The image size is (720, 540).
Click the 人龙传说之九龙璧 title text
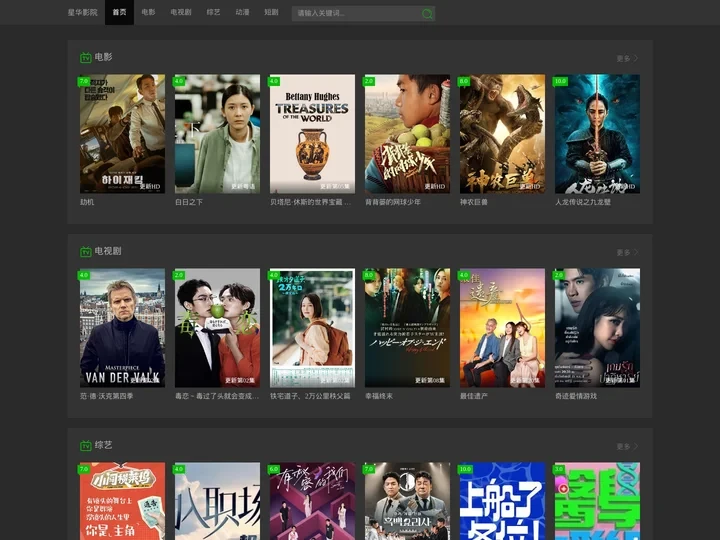[583, 202]
